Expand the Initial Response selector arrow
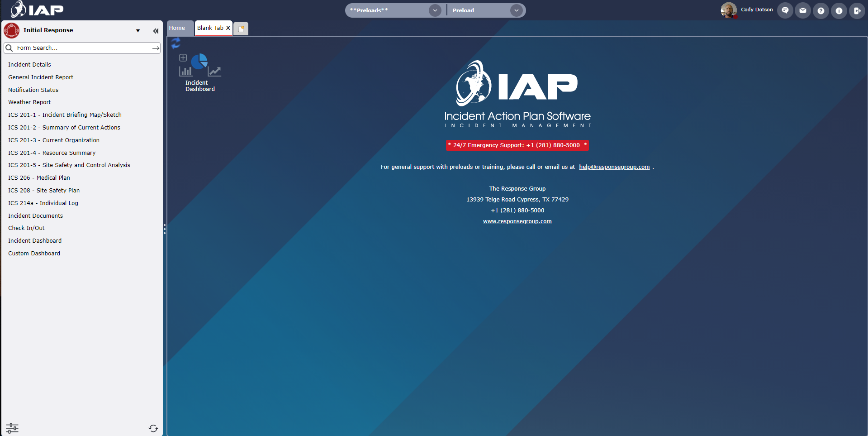868x436 pixels. (x=138, y=31)
